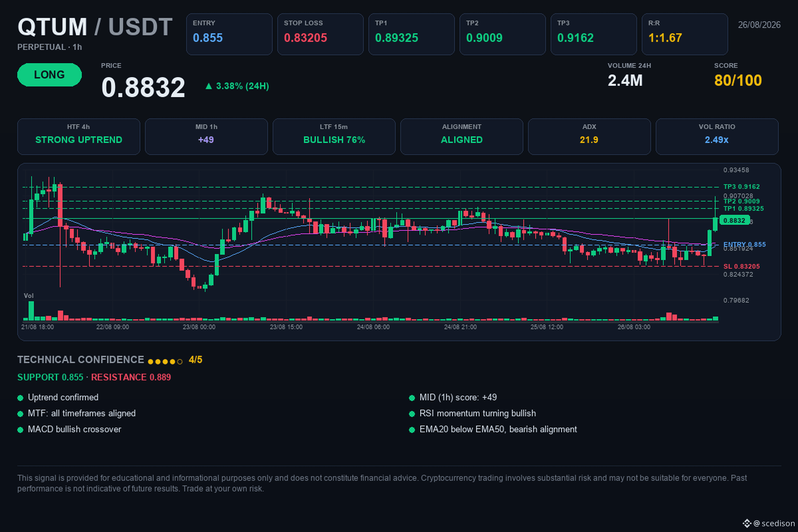Click the QTUM / USDT pair title
The width and height of the screenshot is (798, 532).
point(95,27)
